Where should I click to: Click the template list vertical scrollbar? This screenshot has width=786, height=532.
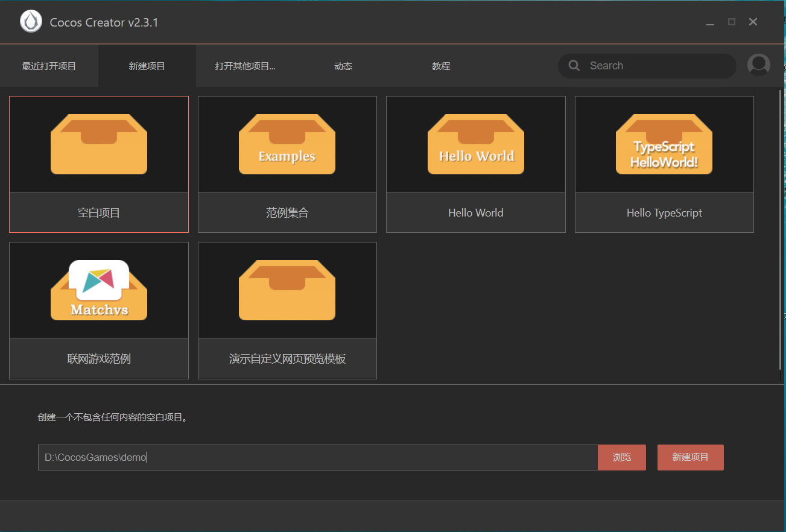point(781,229)
